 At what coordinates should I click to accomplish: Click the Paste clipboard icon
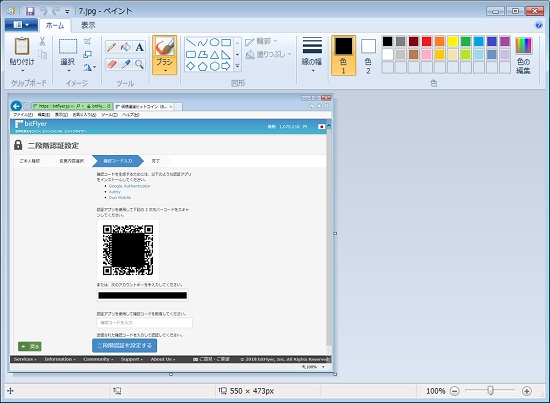click(22, 46)
